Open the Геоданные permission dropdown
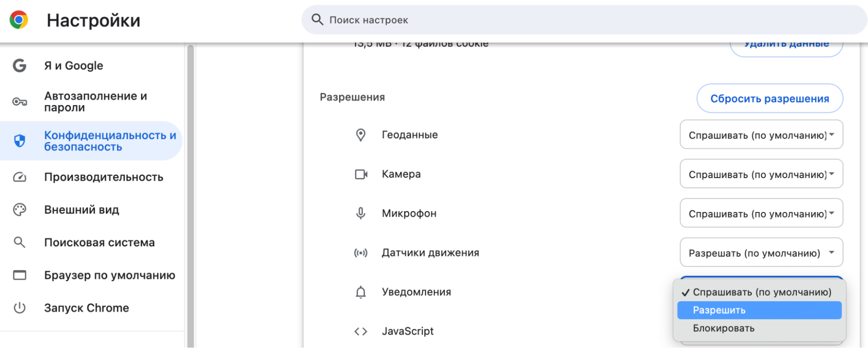Viewport: 868px width, 348px height. [761, 135]
